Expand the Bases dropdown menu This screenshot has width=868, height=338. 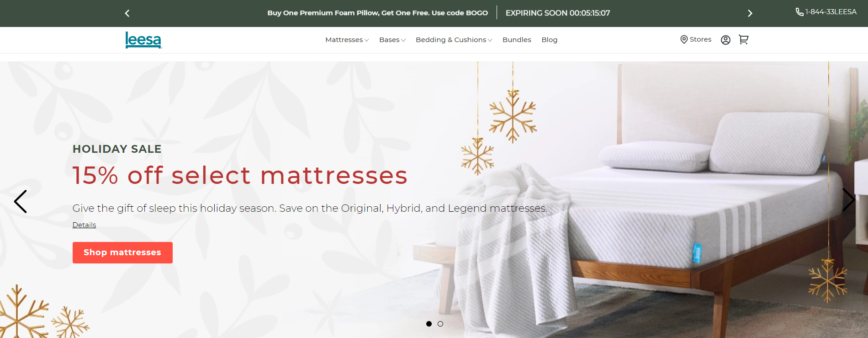pyautogui.click(x=392, y=40)
